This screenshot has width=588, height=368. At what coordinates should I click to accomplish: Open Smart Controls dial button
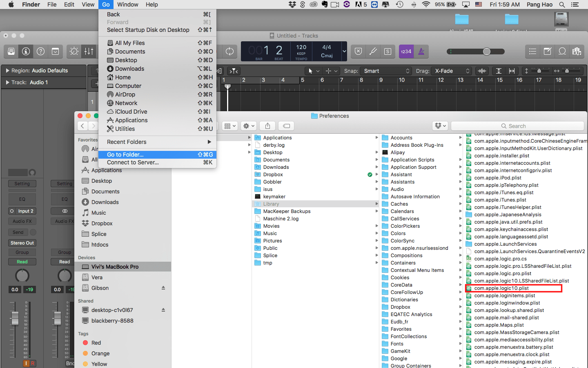(x=74, y=52)
